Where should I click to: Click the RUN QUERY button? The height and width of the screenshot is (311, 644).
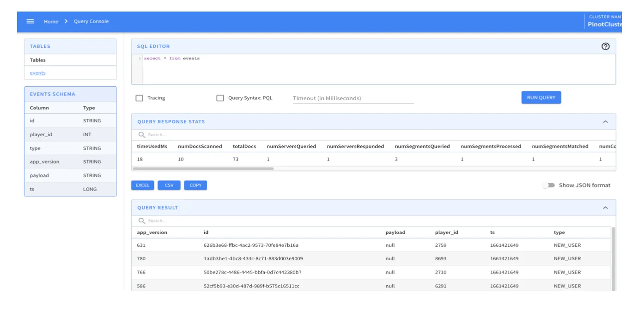click(541, 97)
